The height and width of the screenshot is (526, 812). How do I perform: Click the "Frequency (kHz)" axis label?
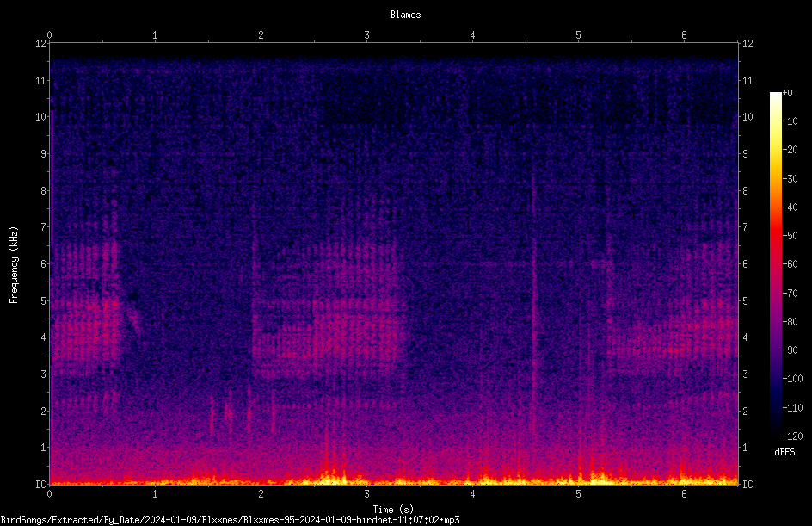[x=14, y=264]
